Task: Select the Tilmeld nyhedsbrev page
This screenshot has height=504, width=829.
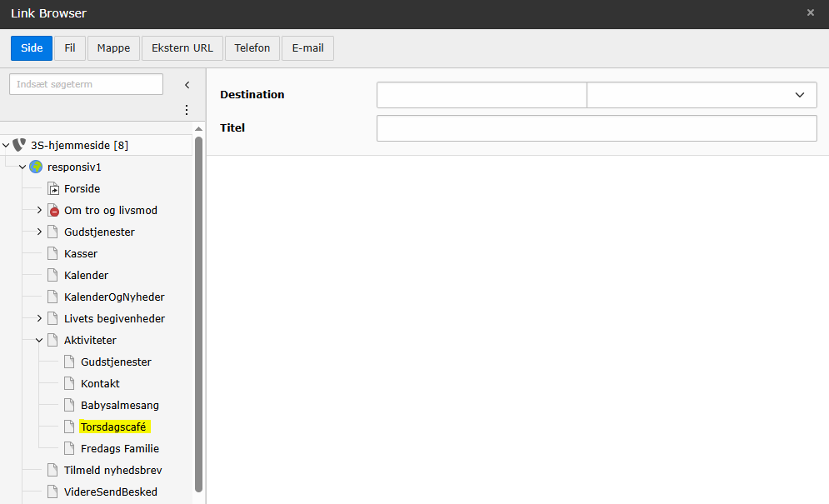Action: (112, 470)
